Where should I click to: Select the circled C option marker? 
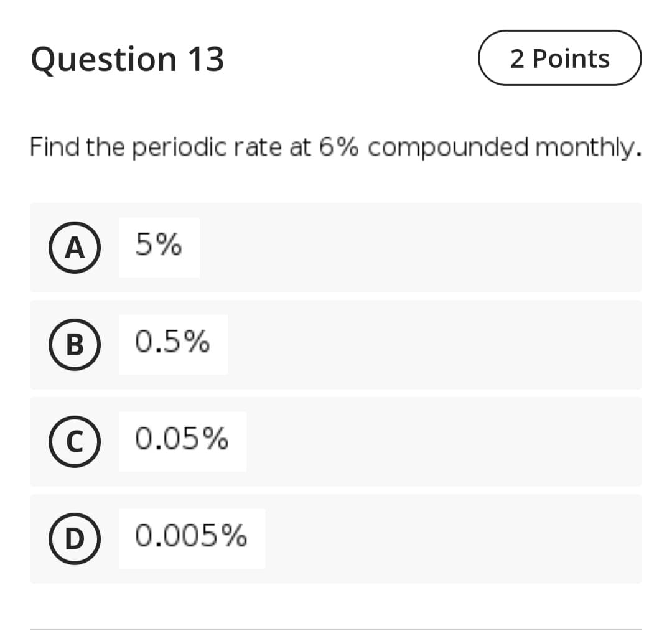[75, 442]
